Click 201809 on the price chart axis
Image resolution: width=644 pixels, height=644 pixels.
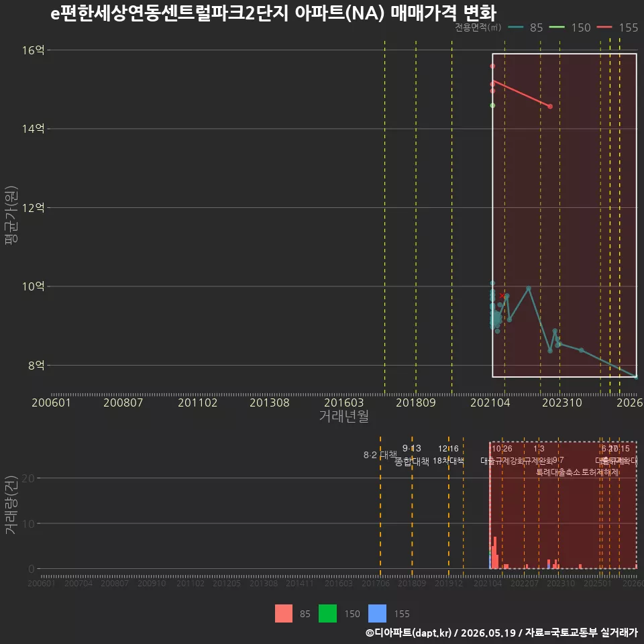[x=416, y=402]
